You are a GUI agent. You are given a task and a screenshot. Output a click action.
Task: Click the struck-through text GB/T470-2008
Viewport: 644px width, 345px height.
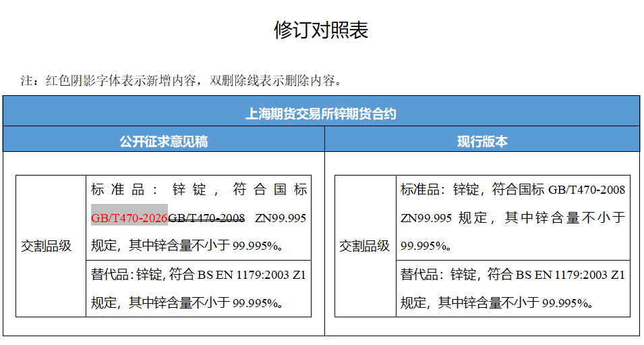pyautogui.click(x=206, y=217)
